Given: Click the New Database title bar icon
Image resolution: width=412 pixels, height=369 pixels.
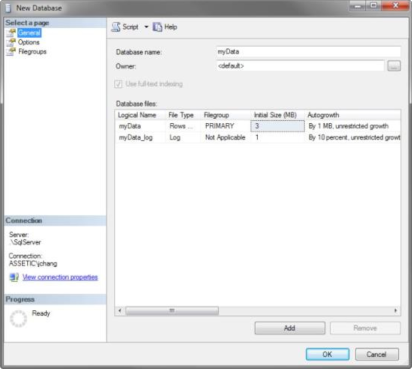Looking at the screenshot, I should coord(8,8).
